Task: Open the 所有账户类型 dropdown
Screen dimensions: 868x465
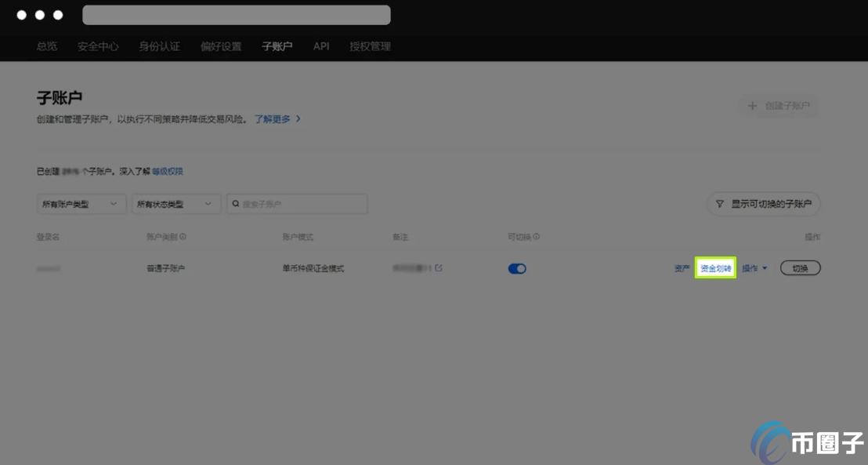Action: point(81,203)
